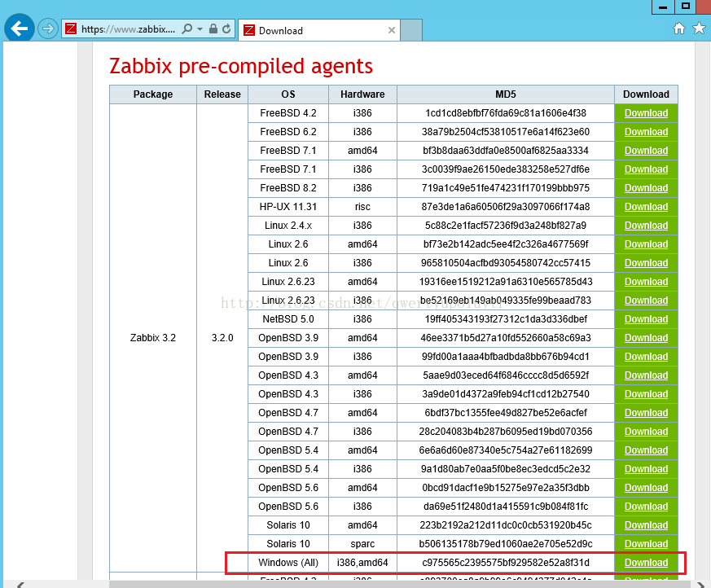Click the Zabbix 3.2 package cell
This screenshot has width=711, height=588.
[153, 338]
